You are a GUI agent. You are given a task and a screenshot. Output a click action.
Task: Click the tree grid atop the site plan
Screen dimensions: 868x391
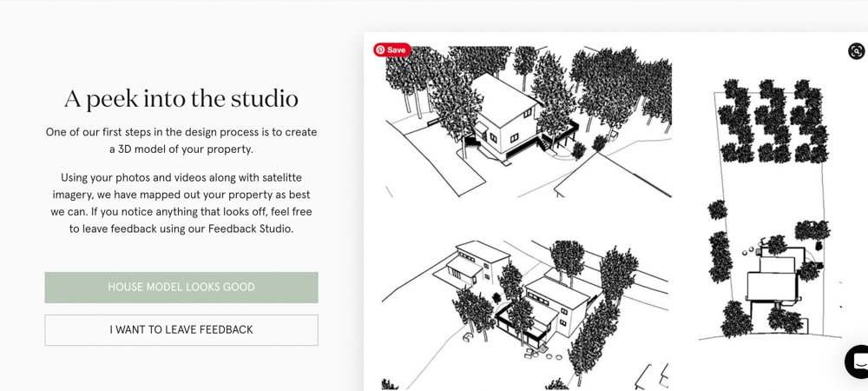point(771,120)
